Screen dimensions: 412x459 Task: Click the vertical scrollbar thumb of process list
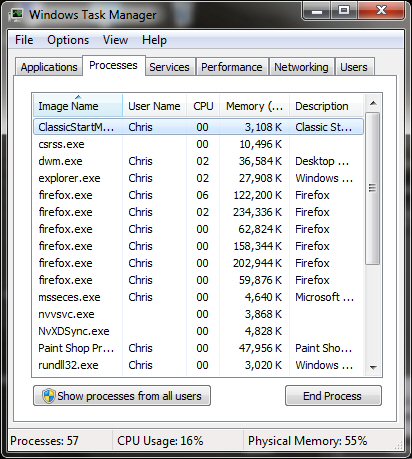tap(373, 189)
